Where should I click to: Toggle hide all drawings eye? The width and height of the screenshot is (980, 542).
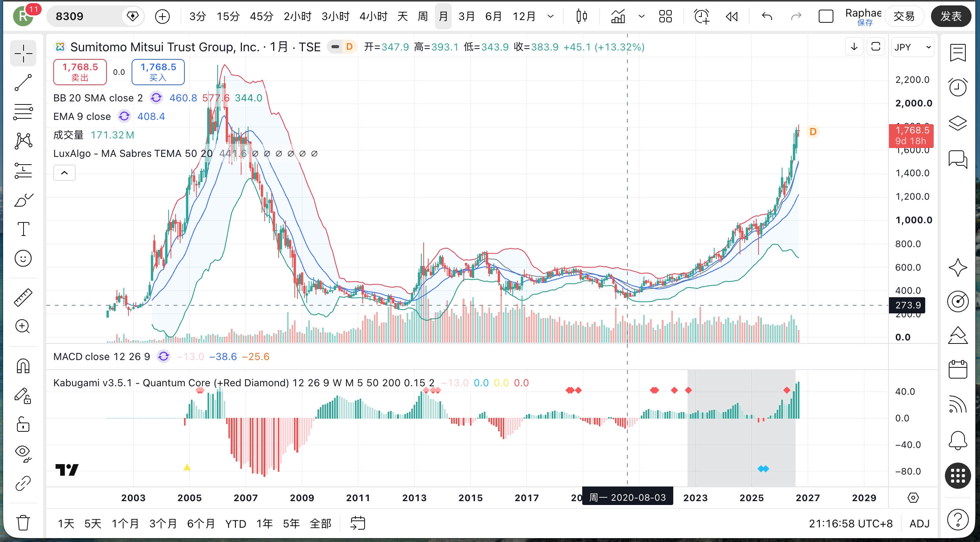point(23,454)
